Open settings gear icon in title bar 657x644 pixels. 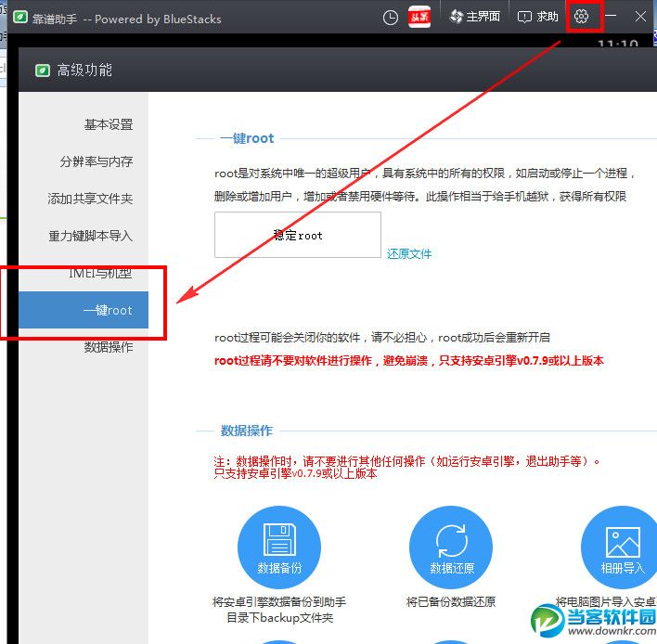coord(581,17)
